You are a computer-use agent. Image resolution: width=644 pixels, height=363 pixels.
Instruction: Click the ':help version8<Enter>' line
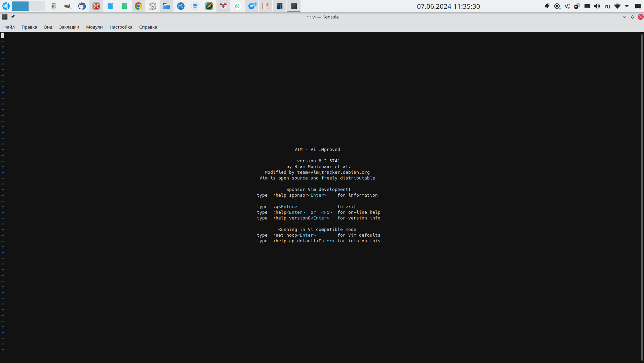click(x=319, y=218)
